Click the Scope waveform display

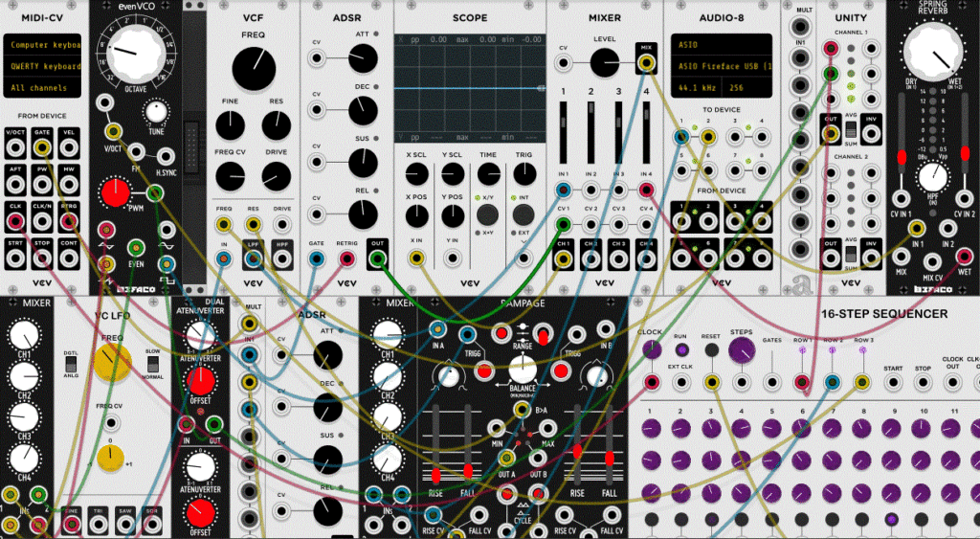pyautogui.click(x=470, y=88)
